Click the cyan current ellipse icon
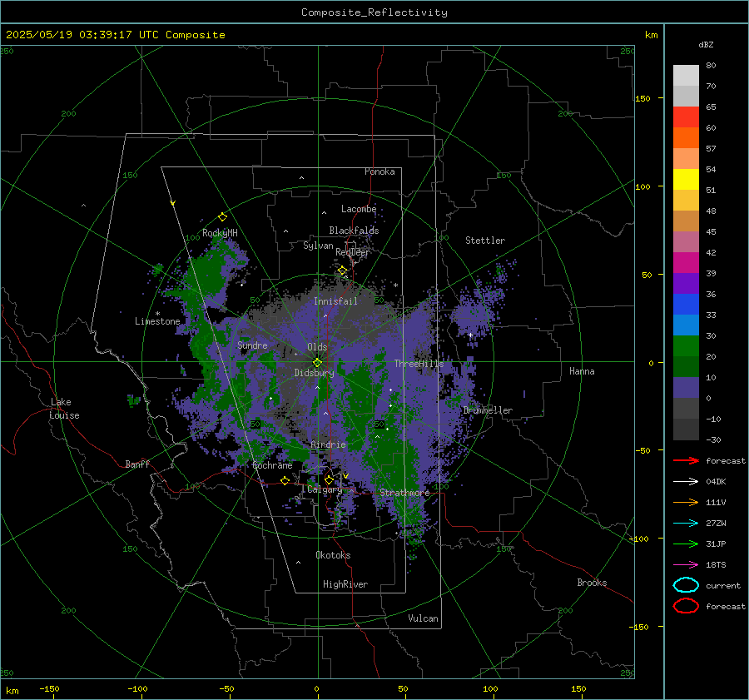 point(686,585)
